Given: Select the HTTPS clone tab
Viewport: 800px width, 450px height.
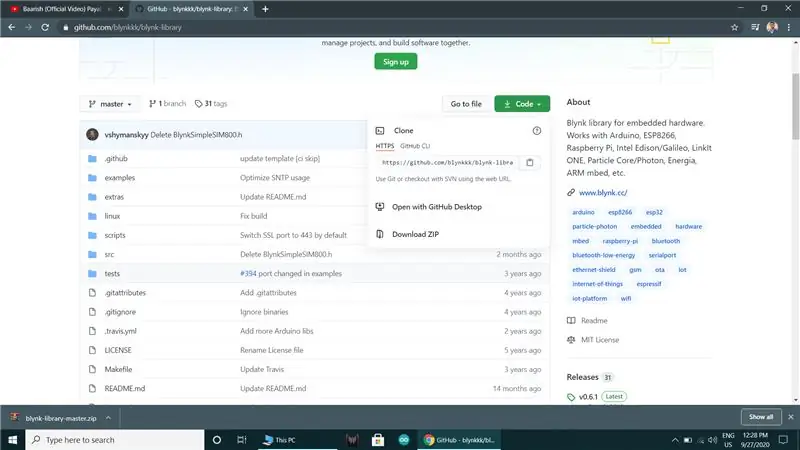Looking at the screenshot, I should pyautogui.click(x=385, y=146).
